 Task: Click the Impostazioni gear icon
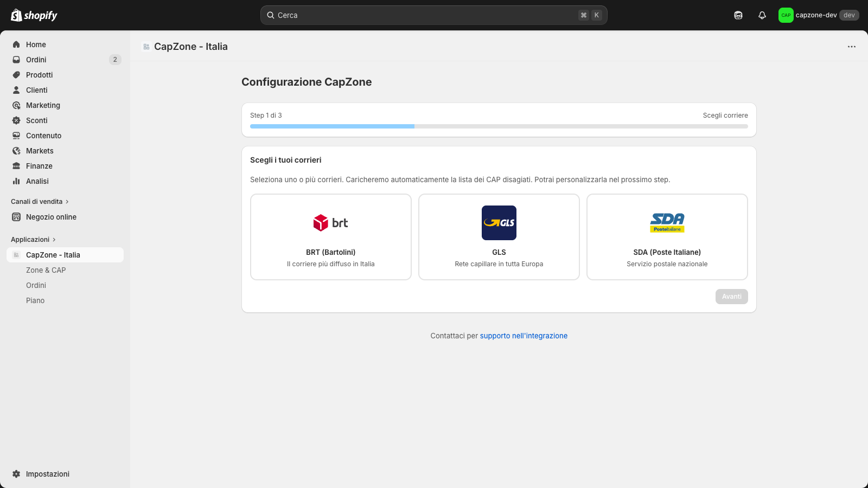[x=16, y=474]
